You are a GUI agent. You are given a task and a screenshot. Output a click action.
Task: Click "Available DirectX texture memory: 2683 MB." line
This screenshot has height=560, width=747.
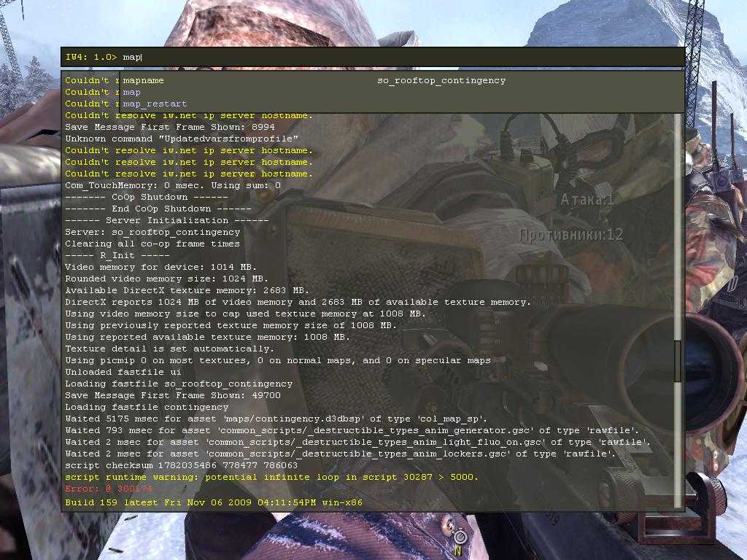click(x=187, y=290)
